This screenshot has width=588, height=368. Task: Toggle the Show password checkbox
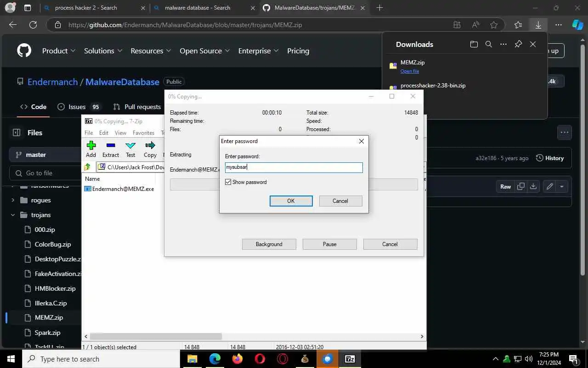pos(228,182)
